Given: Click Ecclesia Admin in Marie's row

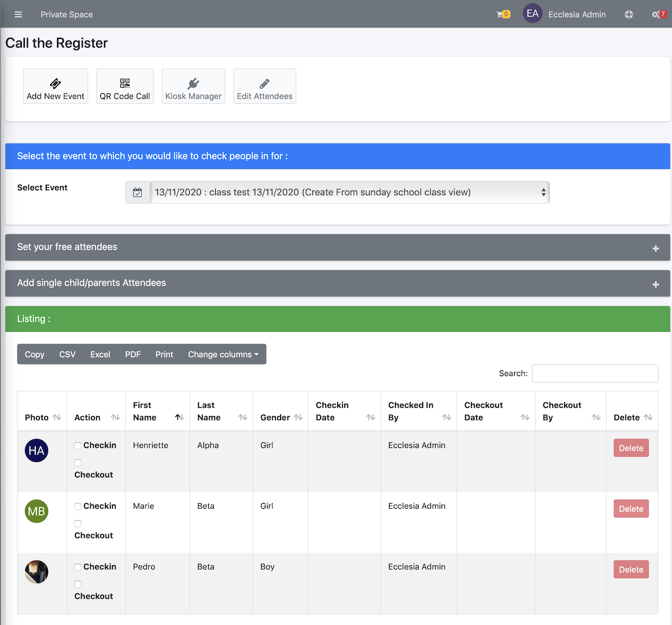Looking at the screenshot, I should 417,506.
